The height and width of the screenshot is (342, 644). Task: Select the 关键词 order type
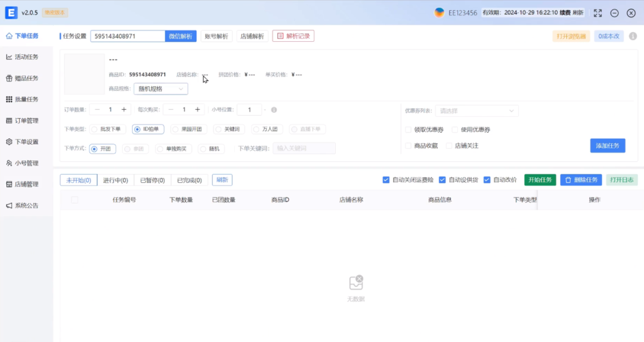[229, 129]
